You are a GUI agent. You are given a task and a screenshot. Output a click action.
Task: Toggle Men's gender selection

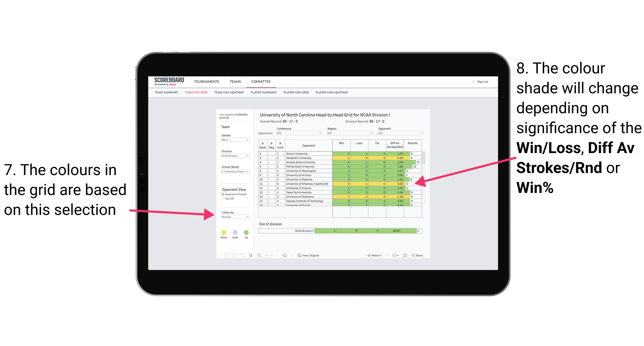click(234, 140)
